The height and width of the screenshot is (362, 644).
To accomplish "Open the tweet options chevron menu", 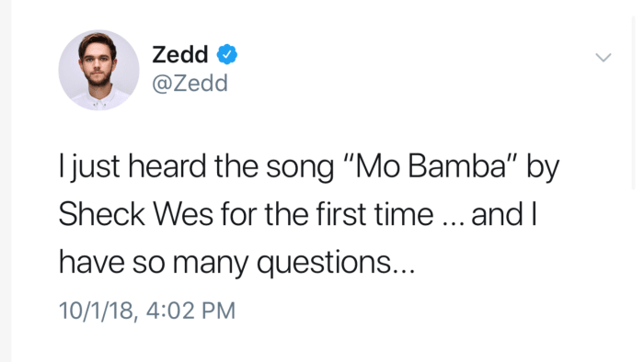I will coord(604,57).
